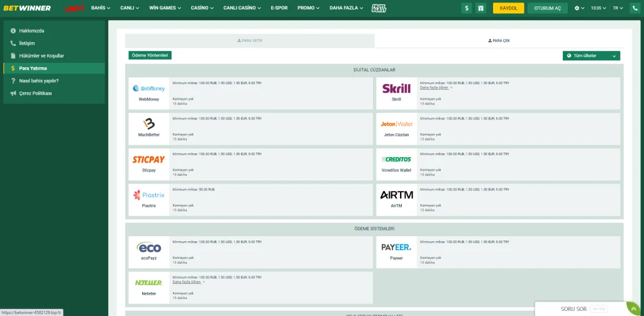Open Hakkımızda in the sidebar
Viewport: 644px width, 316px height.
click(54, 31)
